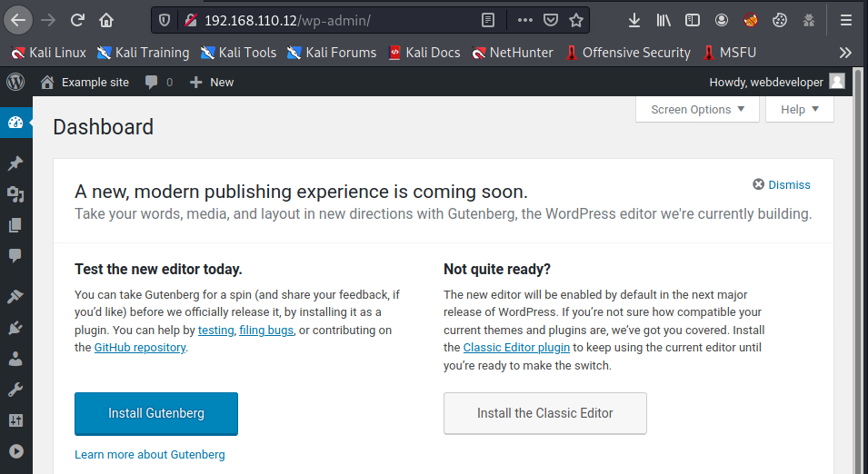Viewport: 868px width, 474px height.
Task: Open the Posts menu pin icon
Action: point(15,163)
